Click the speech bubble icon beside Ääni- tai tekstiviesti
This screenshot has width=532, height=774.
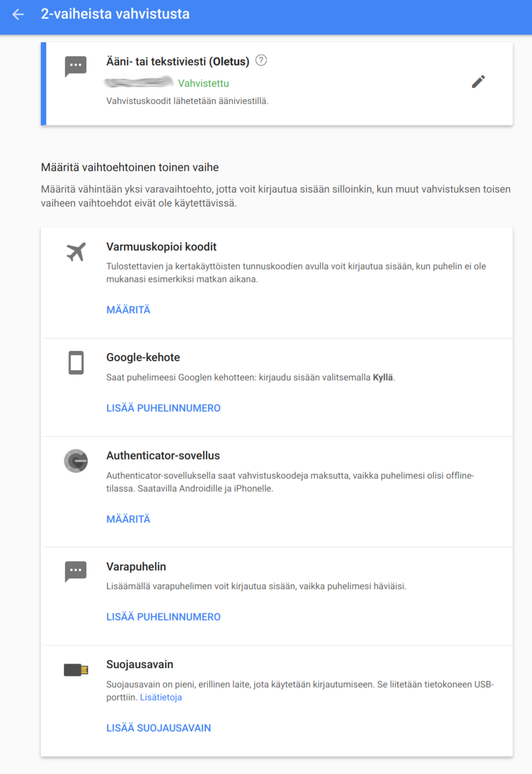point(76,67)
